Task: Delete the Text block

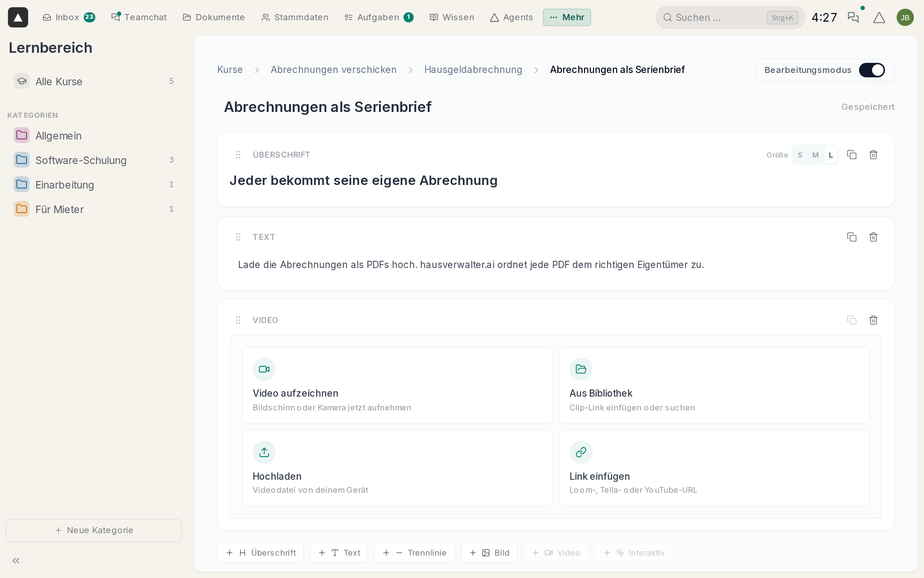Action: (873, 237)
